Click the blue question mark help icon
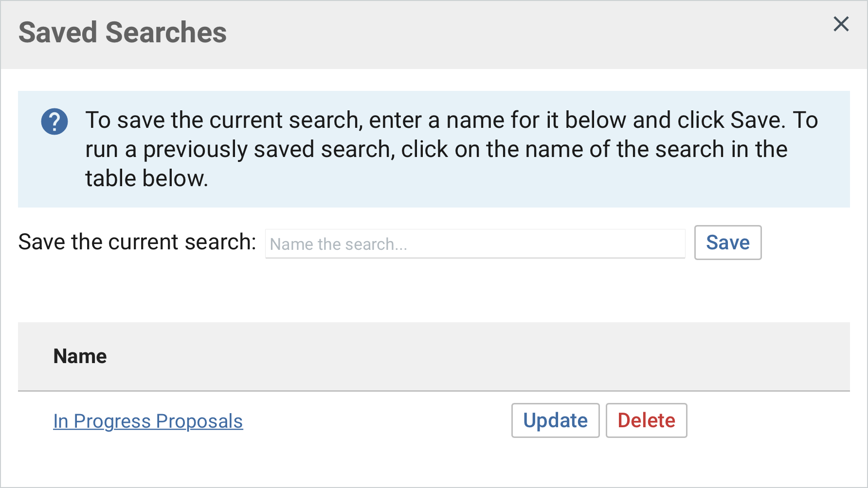 click(x=54, y=122)
